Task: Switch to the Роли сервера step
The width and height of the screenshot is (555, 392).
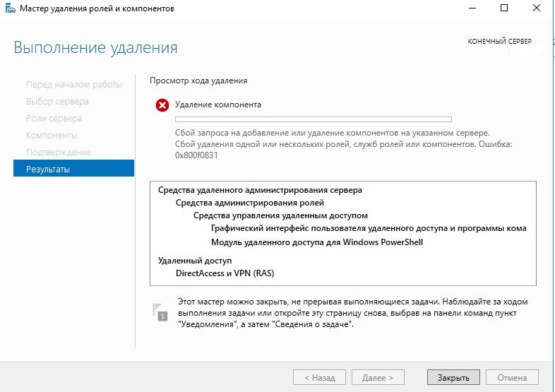Action: (x=54, y=119)
